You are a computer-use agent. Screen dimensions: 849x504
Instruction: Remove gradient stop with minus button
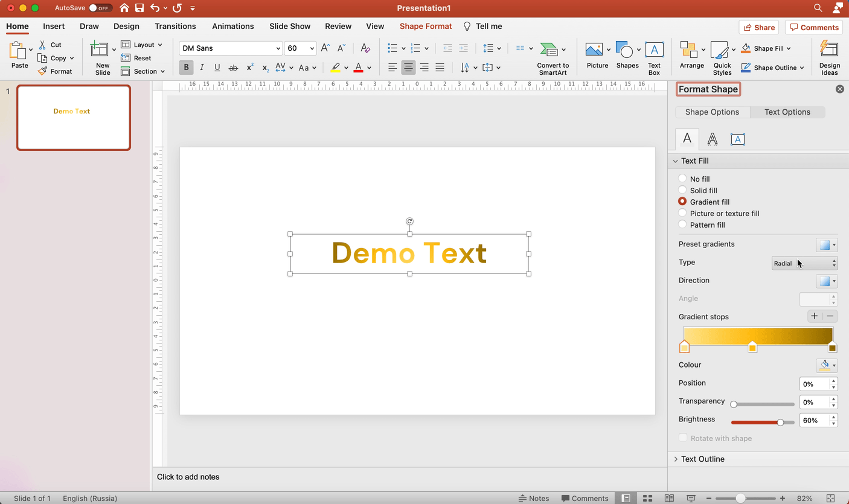coord(830,316)
